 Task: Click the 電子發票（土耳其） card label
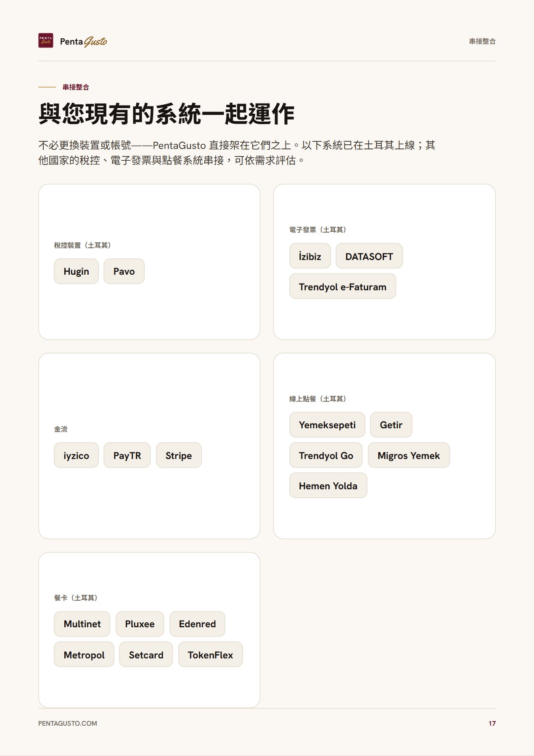click(x=318, y=230)
